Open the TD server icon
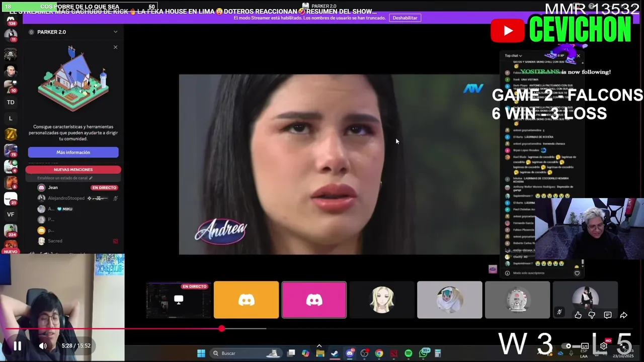Screen dimensions: 644x362 point(11,102)
